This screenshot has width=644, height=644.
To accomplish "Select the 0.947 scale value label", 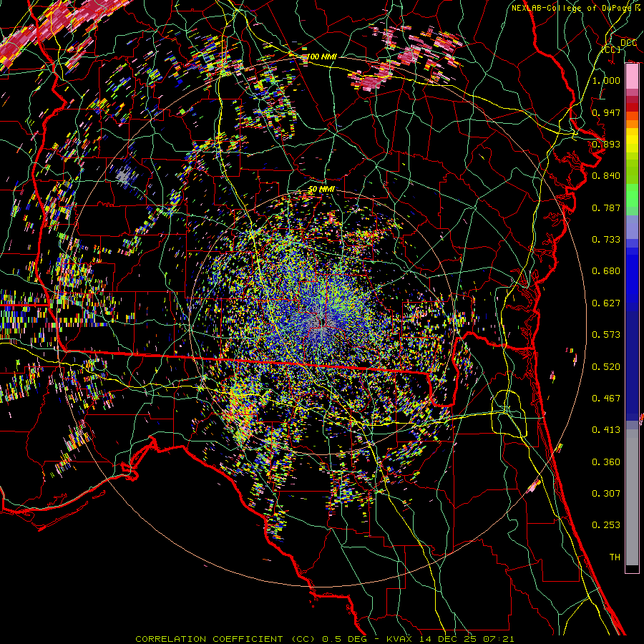I will pyautogui.click(x=606, y=112).
